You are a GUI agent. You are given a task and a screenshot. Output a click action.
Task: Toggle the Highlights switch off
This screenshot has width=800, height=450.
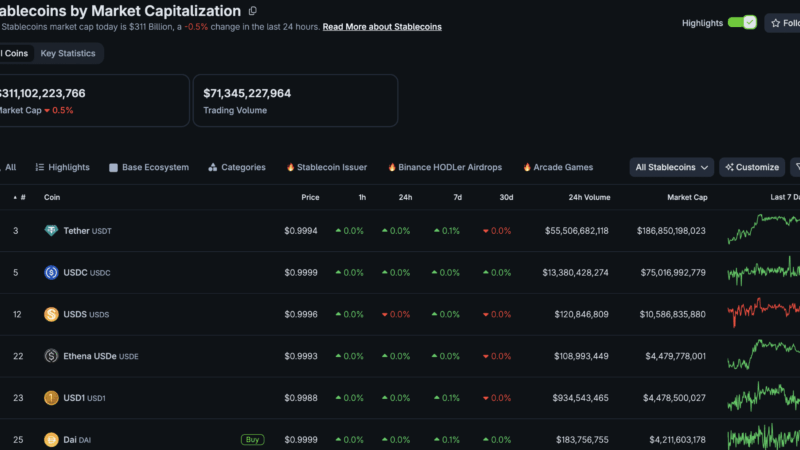point(742,22)
